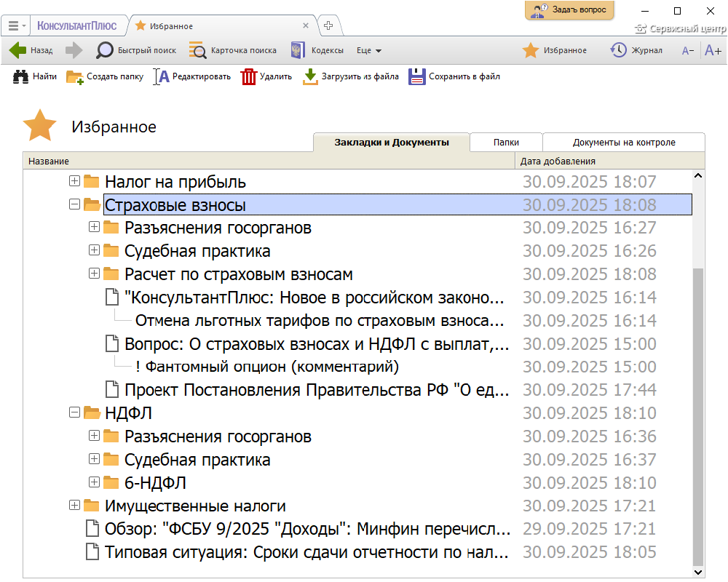
Task: Create a new folder via toolbar icon
Action: (x=75, y=76)
